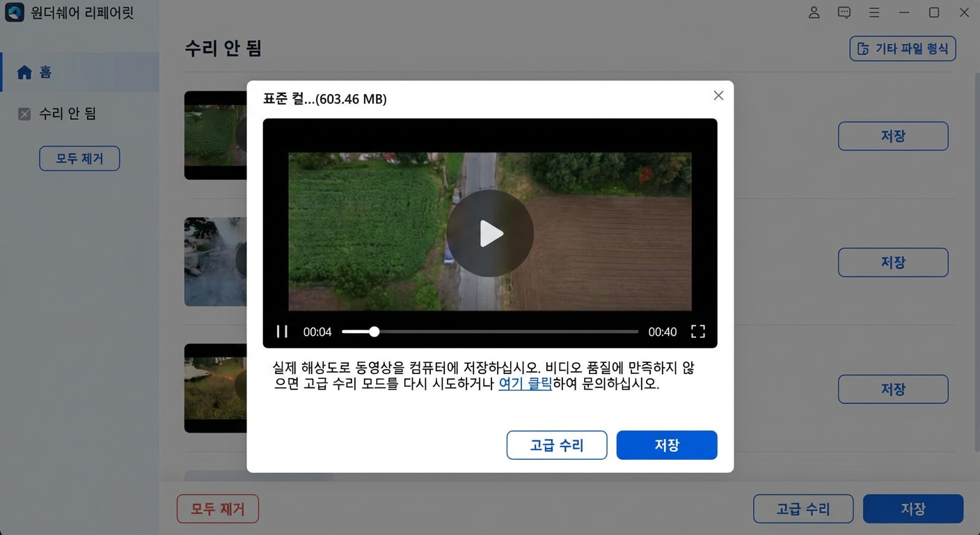Close the video preview dialog
Screen dimensions: 980x535
click(718, 95)
